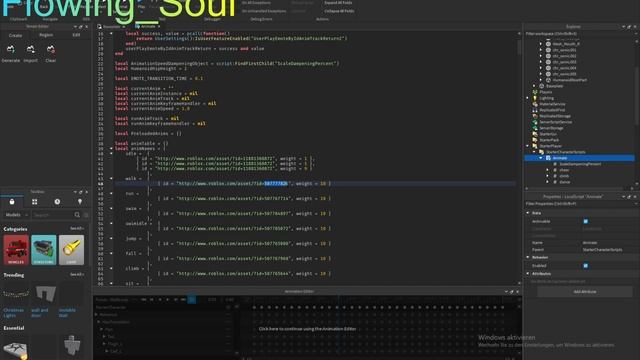Viewport: 640px width, 360px height.
Task: Select ServerStorage in Explorer
Action: pos(551,128)
